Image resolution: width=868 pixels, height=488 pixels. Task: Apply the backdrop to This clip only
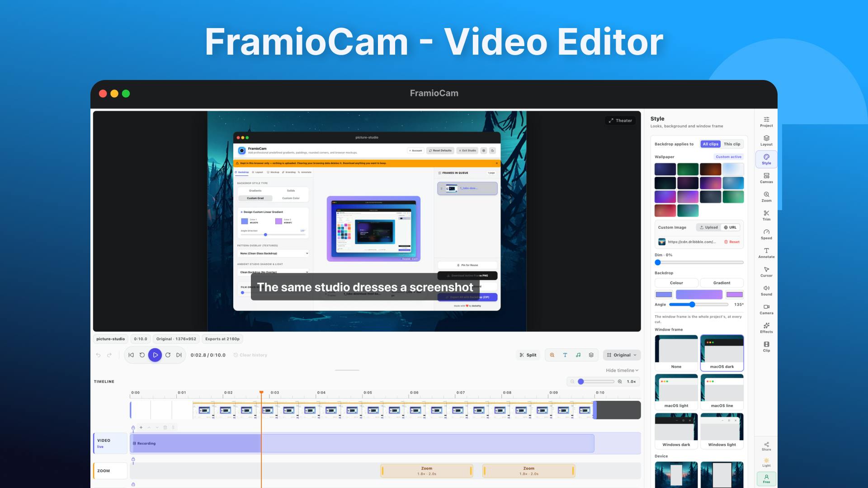(x=732, y=144)
